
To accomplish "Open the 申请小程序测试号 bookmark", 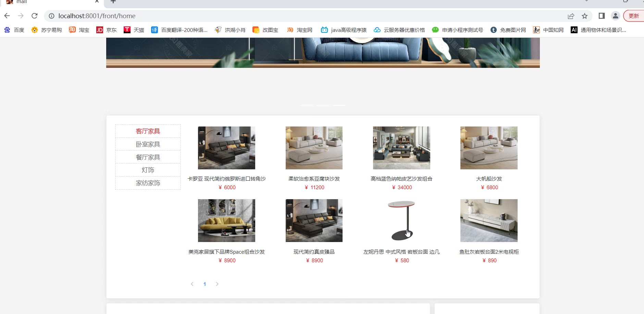I will pos(457,30).
